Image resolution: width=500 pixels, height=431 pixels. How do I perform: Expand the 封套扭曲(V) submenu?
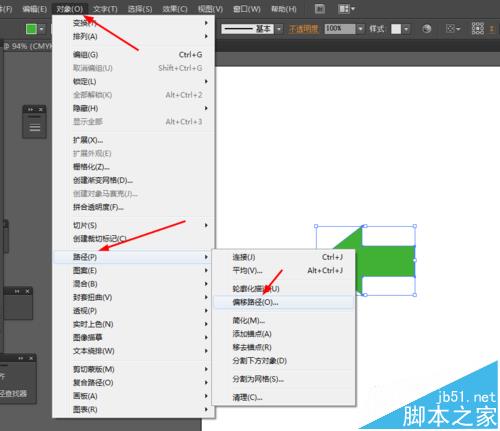pyautogui.click(x=133, y=297)
